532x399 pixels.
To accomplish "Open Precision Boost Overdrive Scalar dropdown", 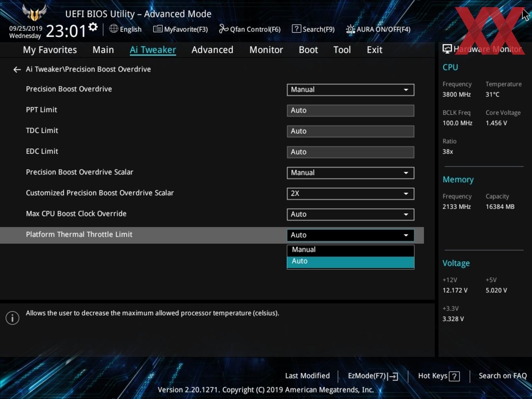I will click(350, 173).
